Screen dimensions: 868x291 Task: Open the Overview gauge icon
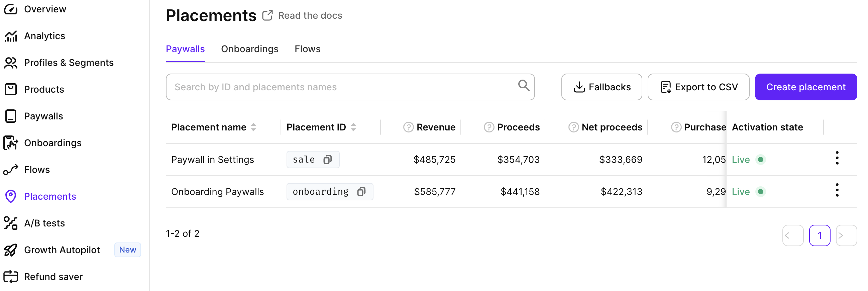tap(11, 9)
